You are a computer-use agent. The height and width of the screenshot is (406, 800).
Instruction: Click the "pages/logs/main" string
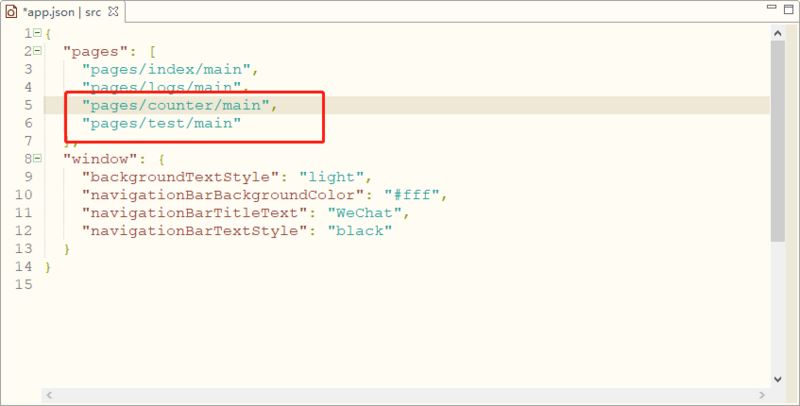[x=161, y=87]
